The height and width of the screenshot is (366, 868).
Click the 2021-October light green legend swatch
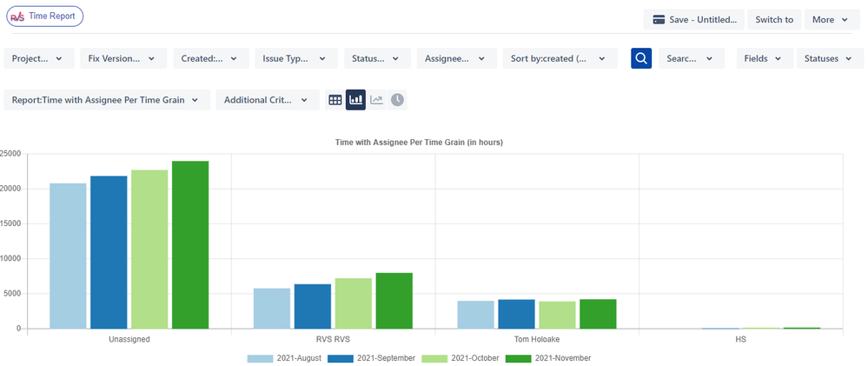pos(435,358)
